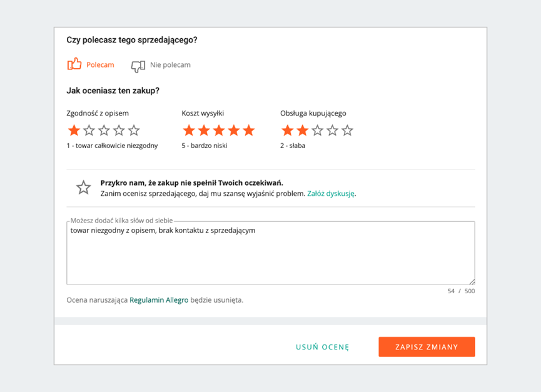Click the outlined star beside Przykro nam notice

83,188
